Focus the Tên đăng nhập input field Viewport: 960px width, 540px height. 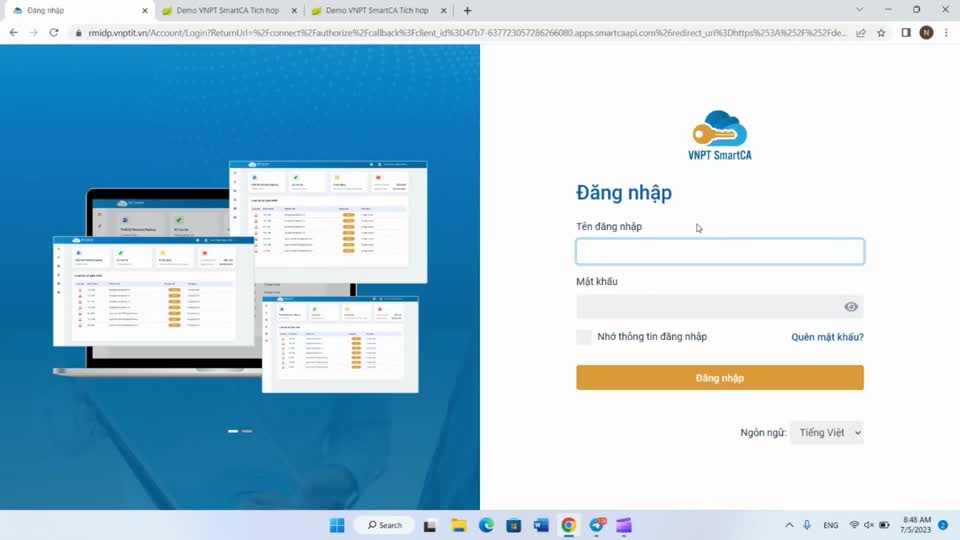pyautogui.click(x=719, y=252)
